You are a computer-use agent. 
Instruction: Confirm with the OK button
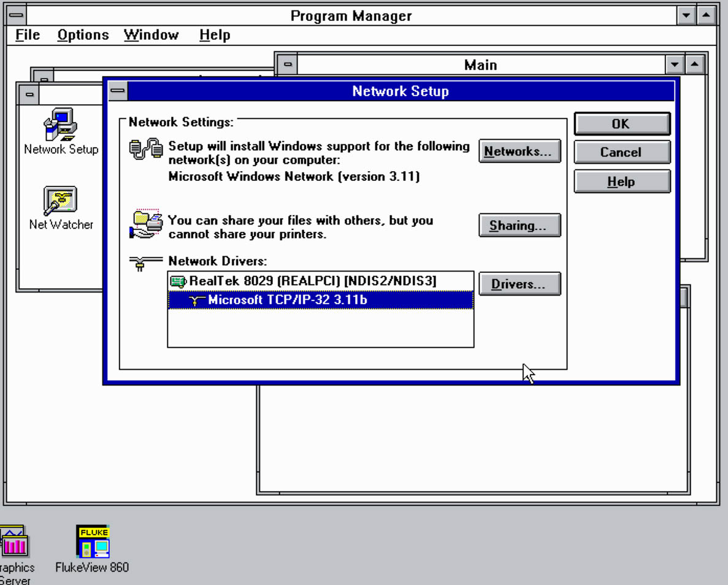622,124
